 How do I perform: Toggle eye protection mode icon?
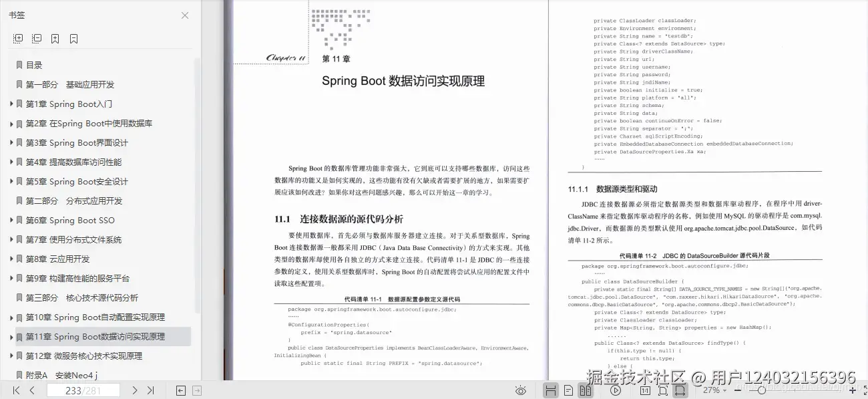pos(521,390)
